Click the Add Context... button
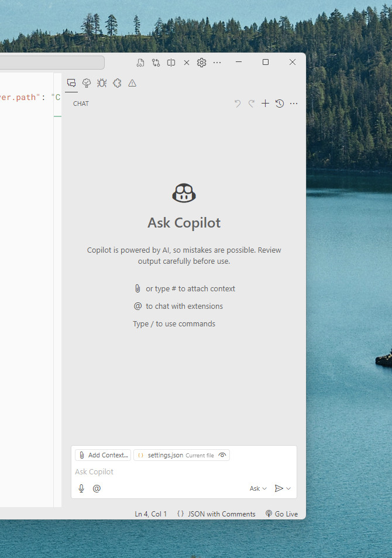The height and width of the screenshot is (558, 392). 103,455
